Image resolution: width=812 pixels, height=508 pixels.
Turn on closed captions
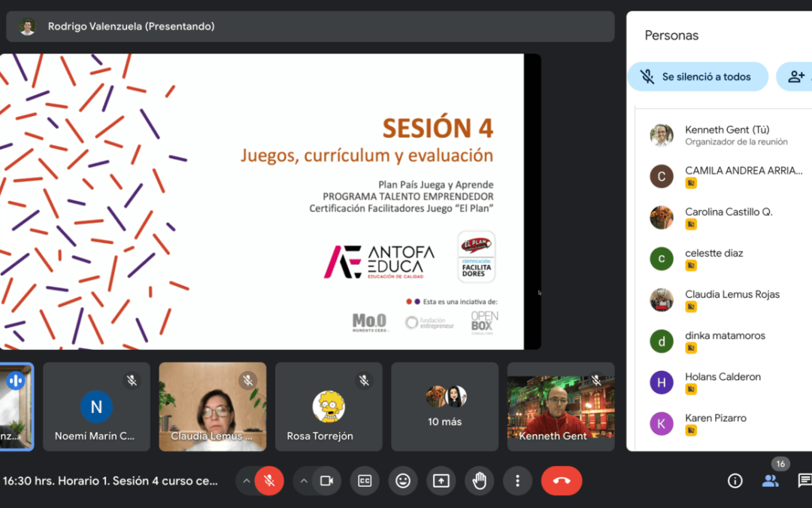pyautogui.click(x=365, y=481)
